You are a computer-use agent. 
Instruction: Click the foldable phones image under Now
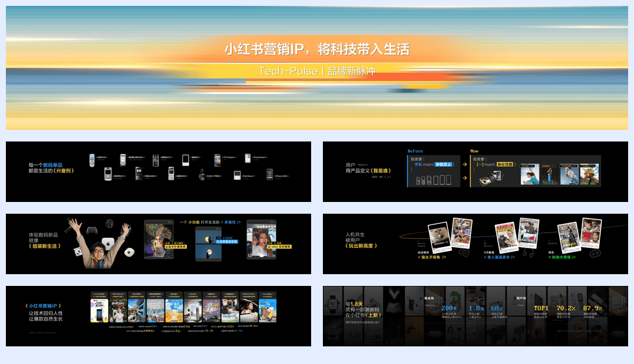[491, 178]
